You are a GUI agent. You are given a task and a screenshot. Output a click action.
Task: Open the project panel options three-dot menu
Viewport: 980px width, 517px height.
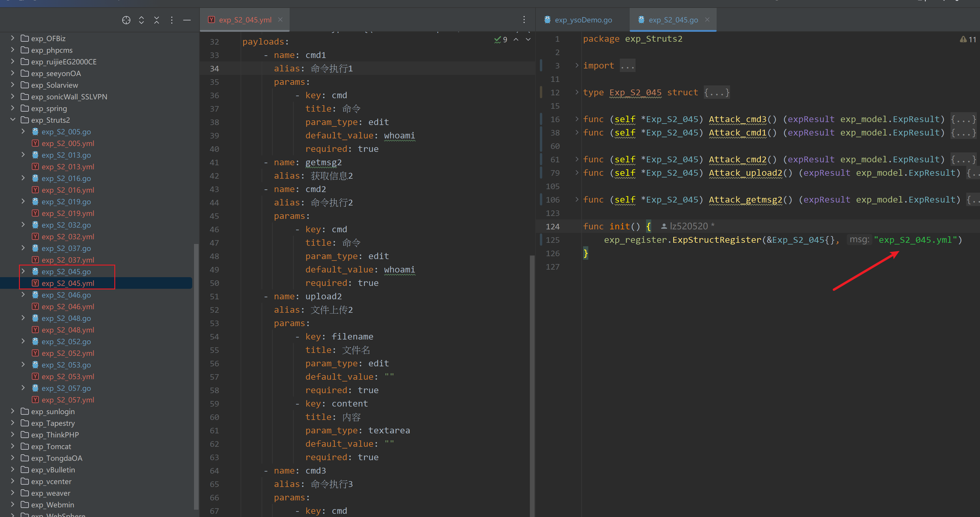click(x=171, y=20)
